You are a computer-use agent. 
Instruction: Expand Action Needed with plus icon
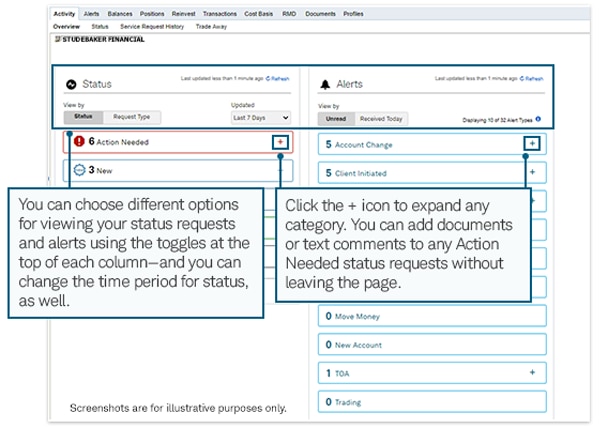point(280,143)
